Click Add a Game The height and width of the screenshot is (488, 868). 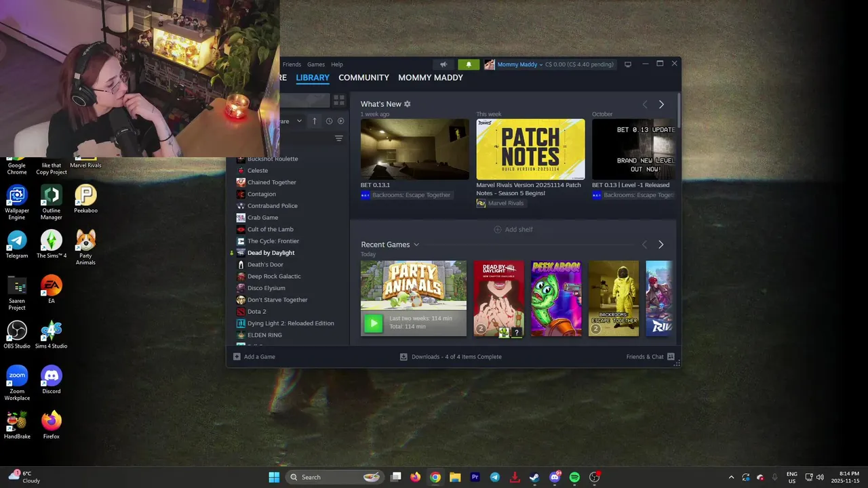(254, 357)
